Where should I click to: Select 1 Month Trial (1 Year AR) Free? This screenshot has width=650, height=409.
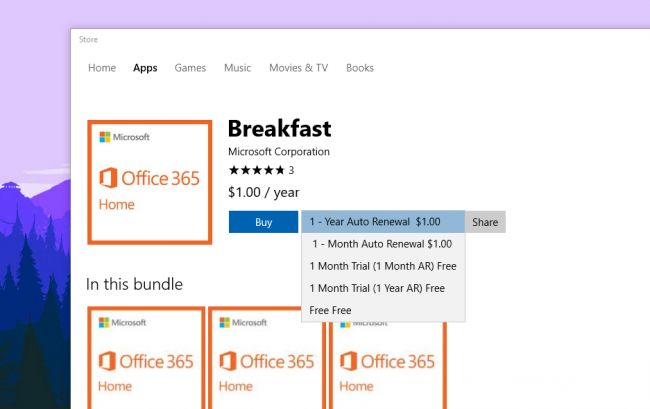point(383,288)
